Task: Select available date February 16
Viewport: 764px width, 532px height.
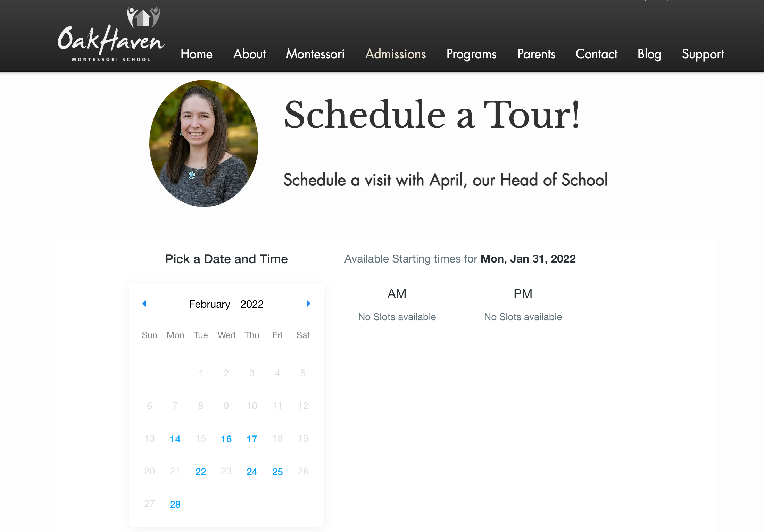Action: 226,439
